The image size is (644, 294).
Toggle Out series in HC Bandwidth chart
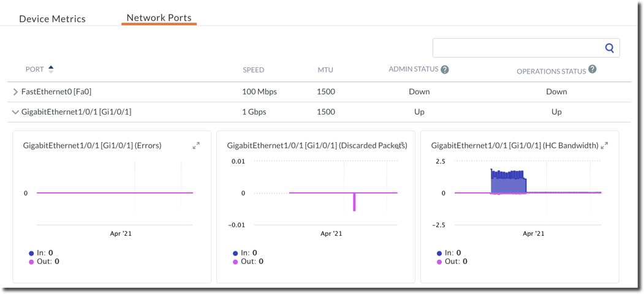coord(451,262)
